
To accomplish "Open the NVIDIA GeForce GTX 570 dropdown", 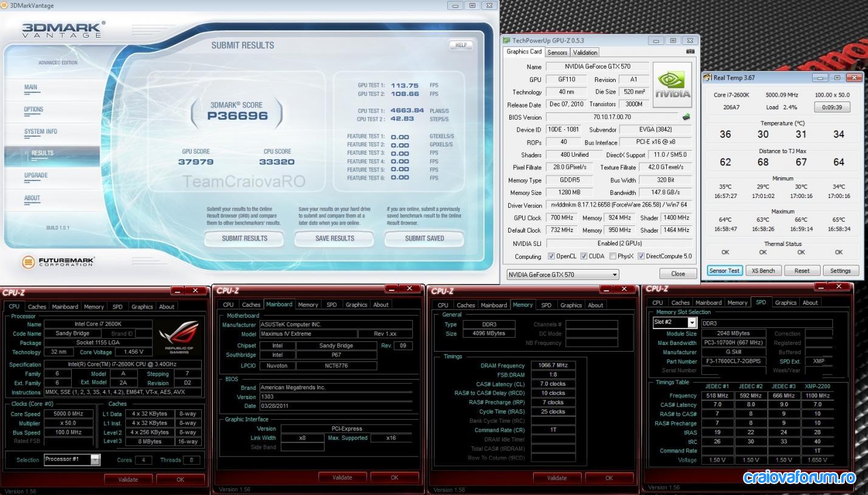I will (x=562, y=275).
